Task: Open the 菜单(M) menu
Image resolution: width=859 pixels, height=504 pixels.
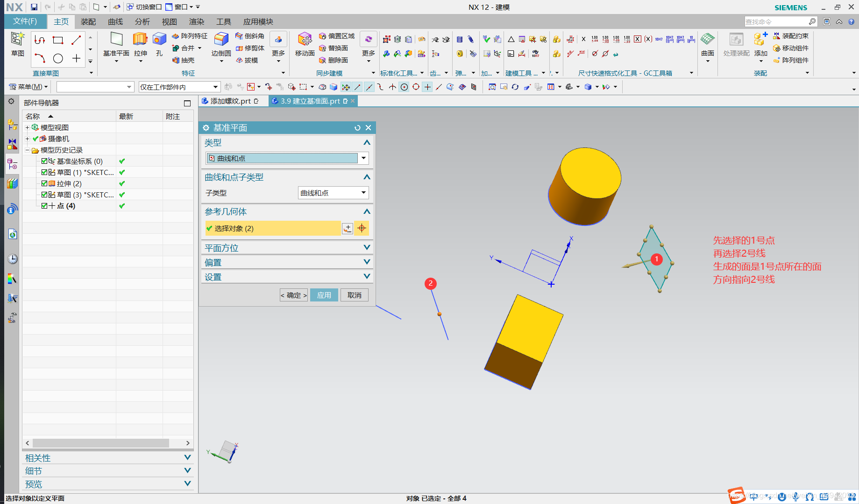Action: pos(29,87)
